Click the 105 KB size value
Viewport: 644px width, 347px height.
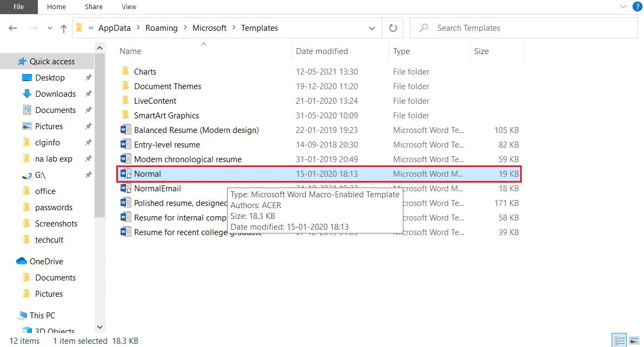(507, 130)
